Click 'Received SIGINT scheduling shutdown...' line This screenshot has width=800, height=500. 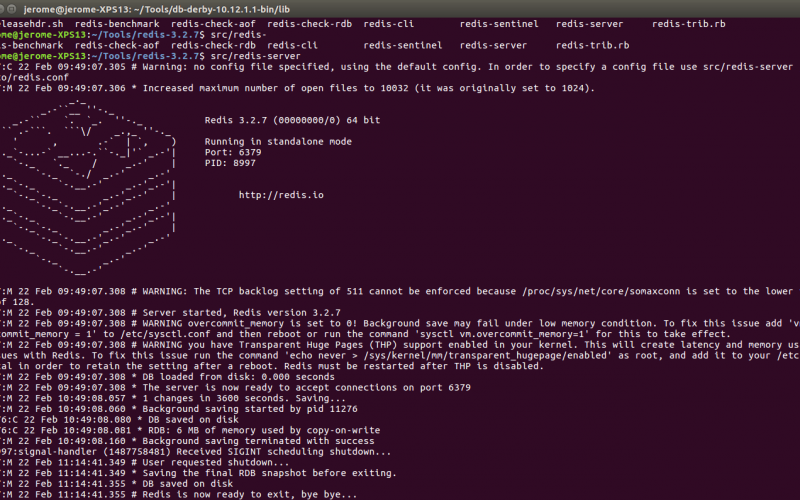coord(287,452)
